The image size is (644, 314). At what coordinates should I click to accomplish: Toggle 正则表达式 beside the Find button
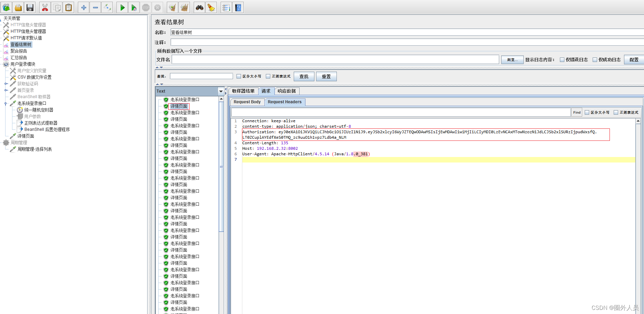616,112
